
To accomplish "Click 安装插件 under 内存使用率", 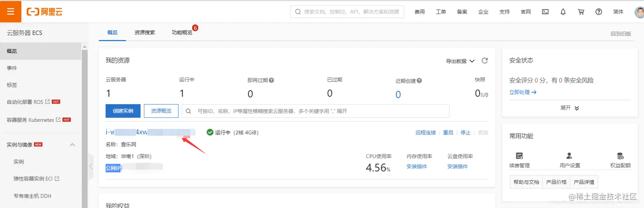I will click(x=417, y=167).
